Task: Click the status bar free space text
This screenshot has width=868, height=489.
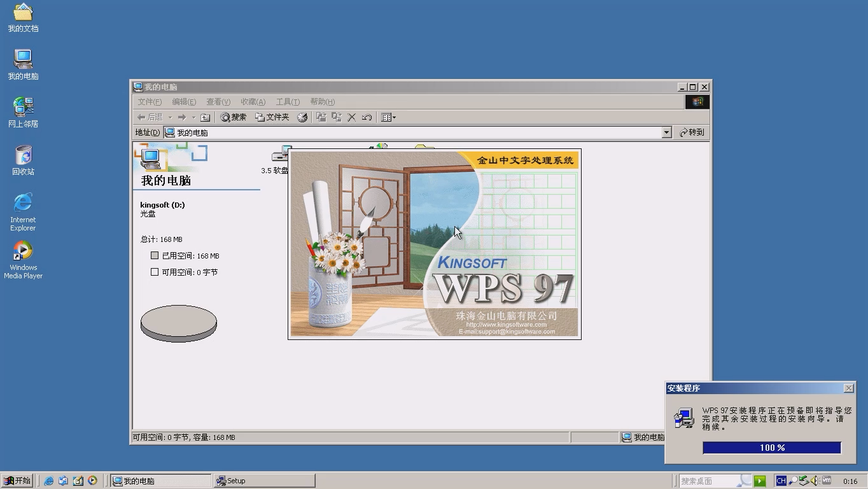Action: pyautogui.click(x=184, y=437)
